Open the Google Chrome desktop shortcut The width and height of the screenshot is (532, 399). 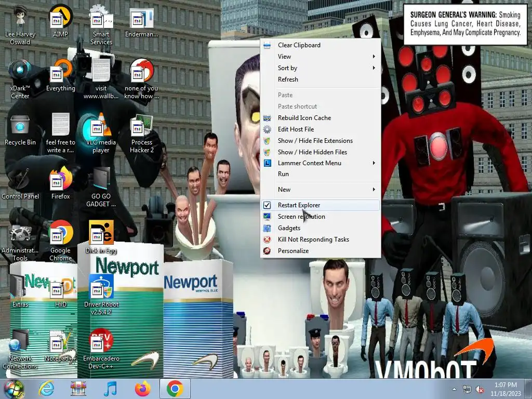coord(60,241)
